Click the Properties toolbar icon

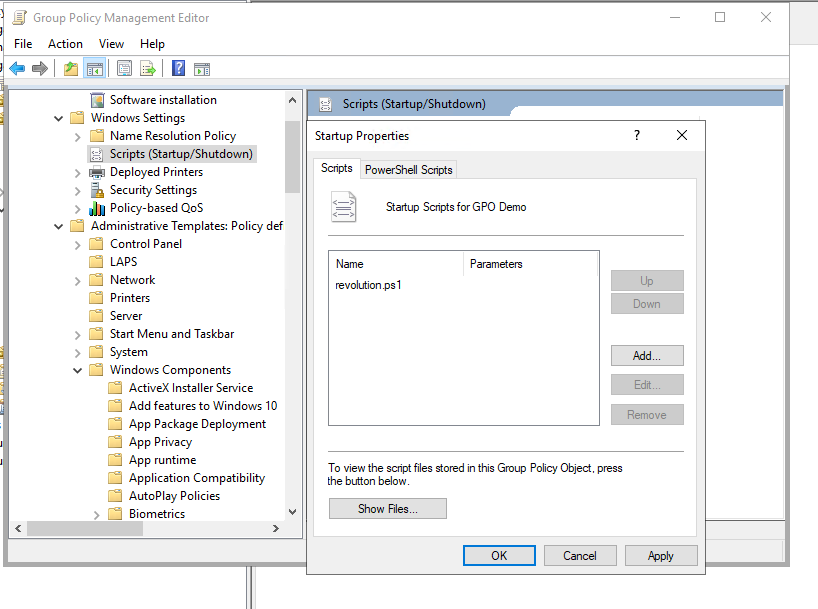click(x=124, y=69)
